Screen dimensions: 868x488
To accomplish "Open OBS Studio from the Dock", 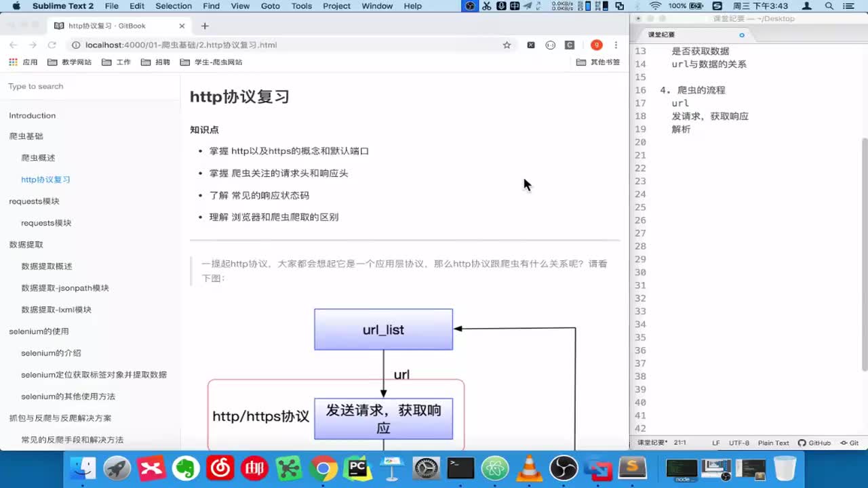I will pyautogui.click(x=564, y=468).
